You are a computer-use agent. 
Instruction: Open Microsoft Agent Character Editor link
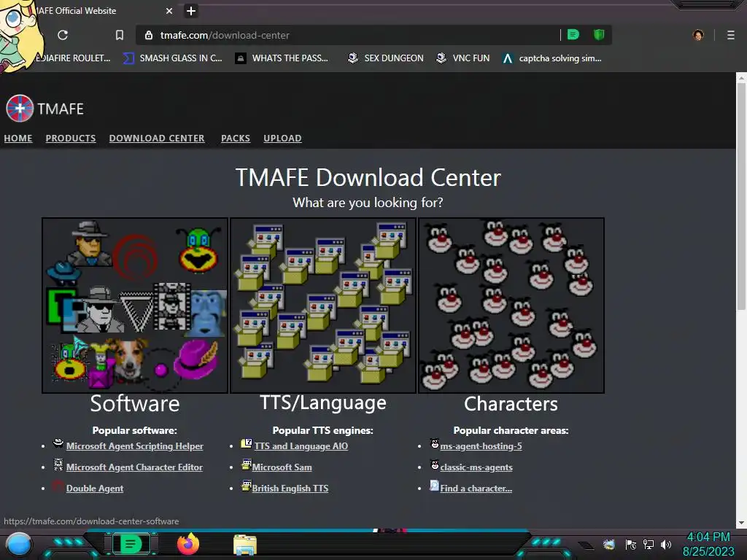[134, 467]
